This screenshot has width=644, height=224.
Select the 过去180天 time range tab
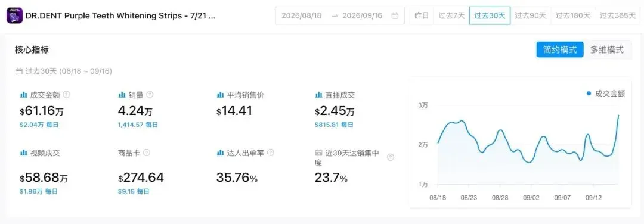pyautogui.click(x=573, y=15)
